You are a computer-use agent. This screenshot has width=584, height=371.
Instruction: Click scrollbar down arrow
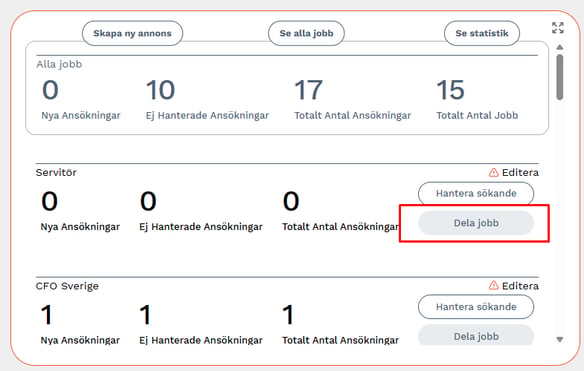coord(559,339)
